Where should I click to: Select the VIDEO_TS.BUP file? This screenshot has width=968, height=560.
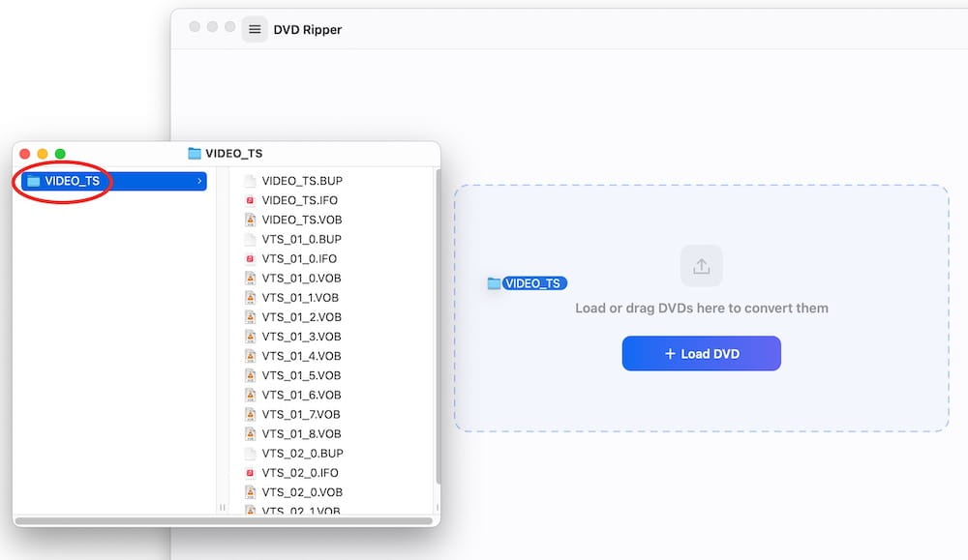(302, 181)
